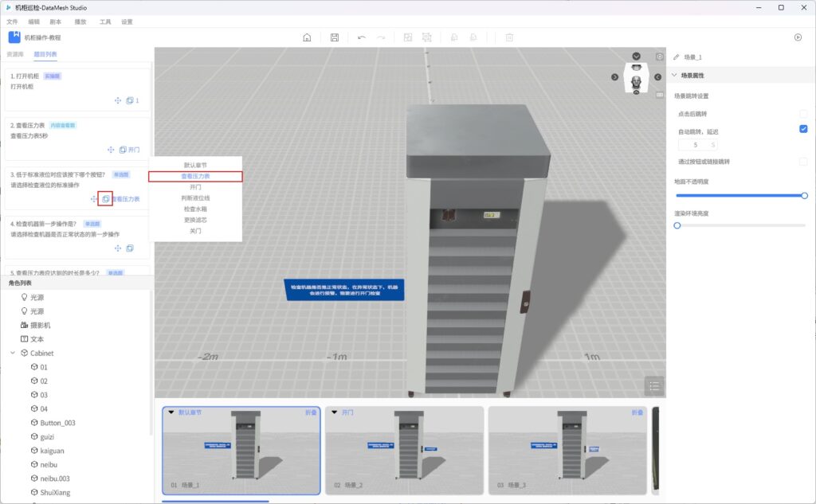Select 查看压力表 in the chapter popup menu

click(195, 176)
